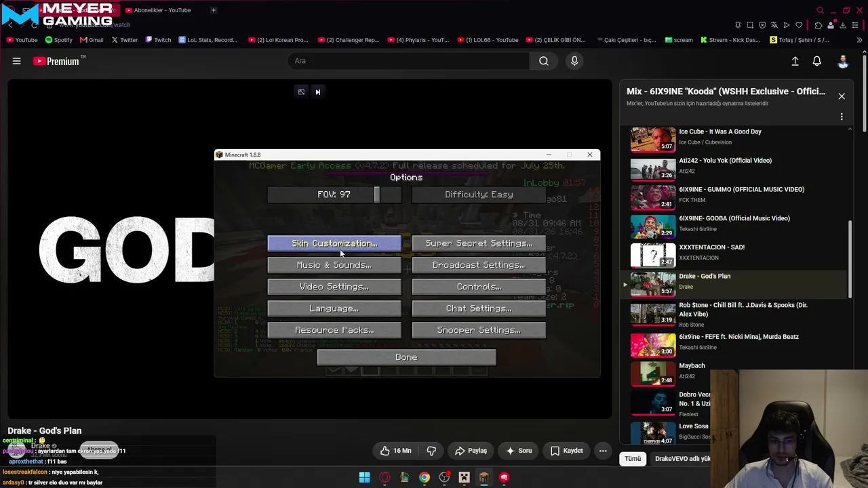Open the Windows Start menu
868x488 pixels.
pyautogui.click(x=364, y=477)
